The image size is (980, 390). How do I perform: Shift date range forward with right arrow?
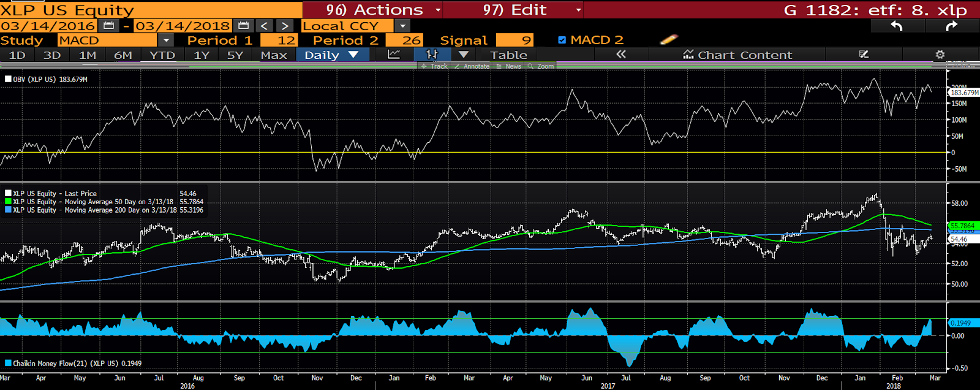[284, 26]
